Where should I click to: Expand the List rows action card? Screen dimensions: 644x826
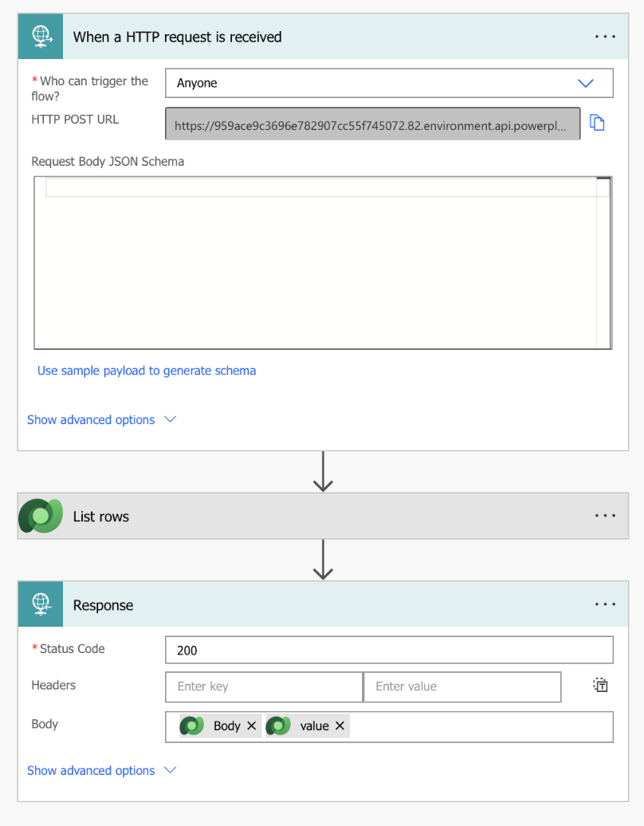coord(323,516)
